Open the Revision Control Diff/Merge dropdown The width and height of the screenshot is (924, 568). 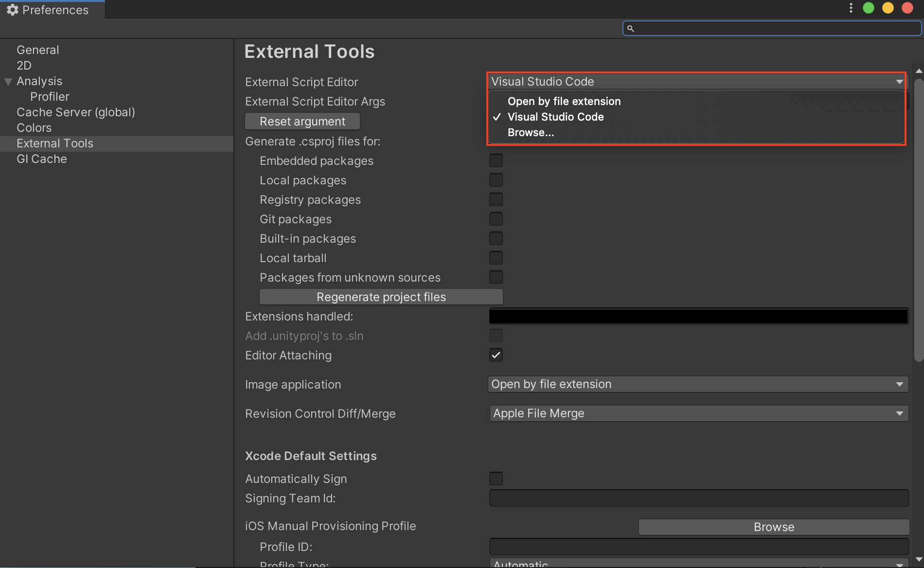[698, 413]
